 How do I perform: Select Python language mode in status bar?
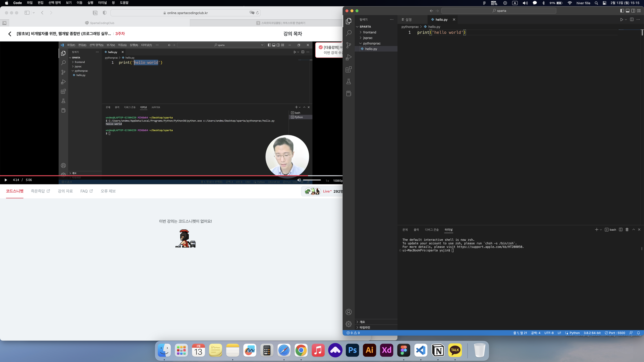[x=574, y=333]
